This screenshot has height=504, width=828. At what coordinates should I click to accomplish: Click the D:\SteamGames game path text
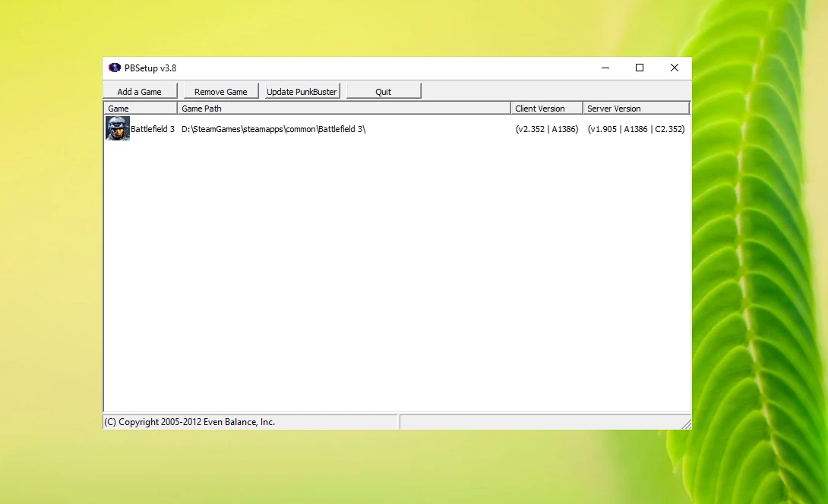click(273, 129)
